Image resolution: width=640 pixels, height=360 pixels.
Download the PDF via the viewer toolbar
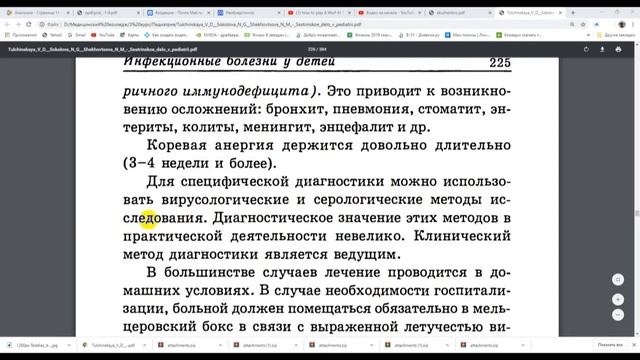pyautogui.click(x=602, y=49)
